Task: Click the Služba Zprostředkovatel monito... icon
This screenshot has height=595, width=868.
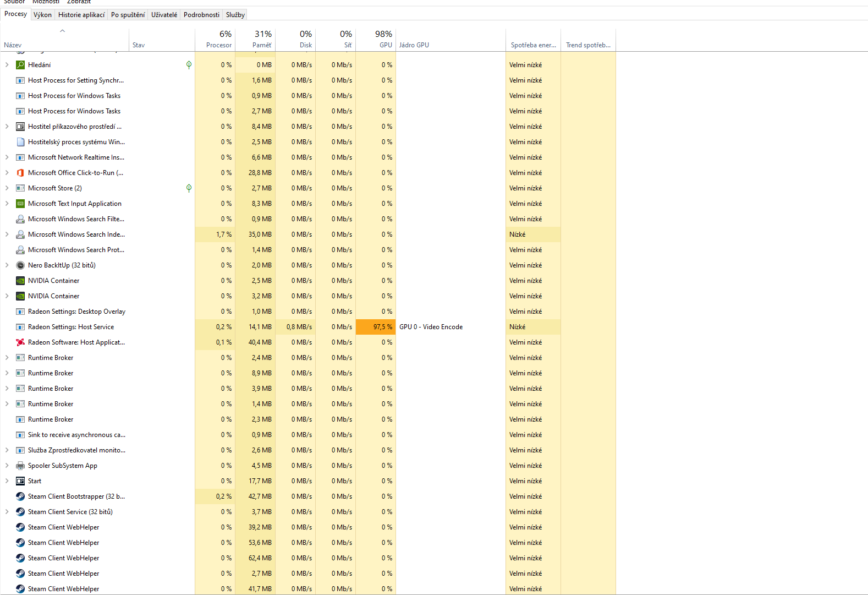Action: [20, 450]
